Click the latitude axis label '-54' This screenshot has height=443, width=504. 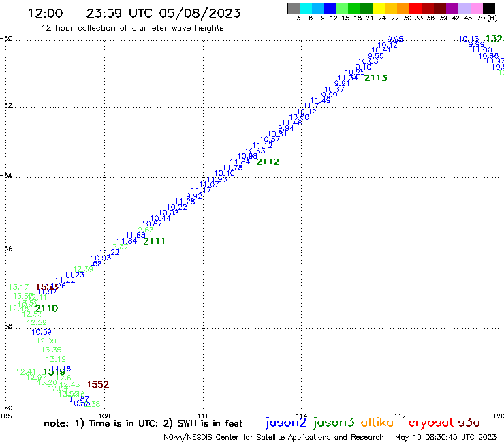click(x=6, y=175)
